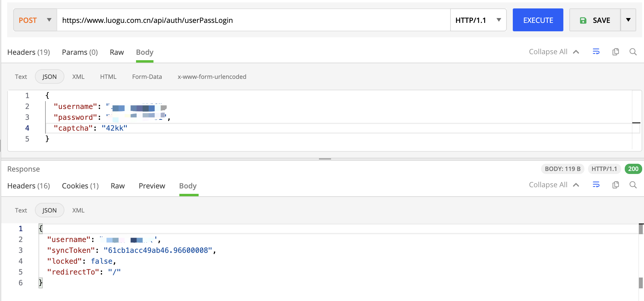This screenshot has width=644, height=301.
Task: Open request Headers (19) tab
Action: [29, 52]
